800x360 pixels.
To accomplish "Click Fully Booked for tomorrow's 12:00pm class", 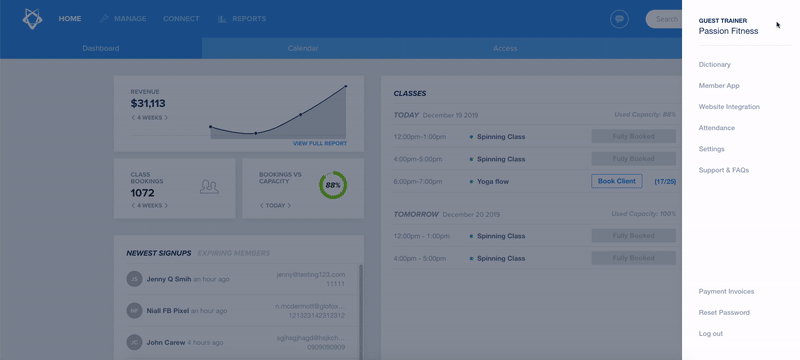I will [x=634, y=236].
